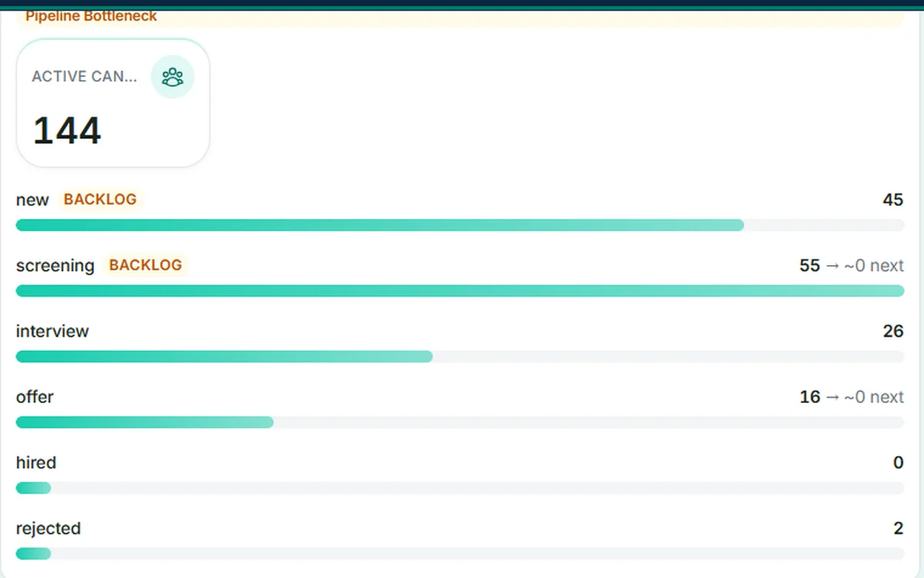Click the 144 active candidates count
The width and height of the screenshot is (924, 578).
coord(67,130)
